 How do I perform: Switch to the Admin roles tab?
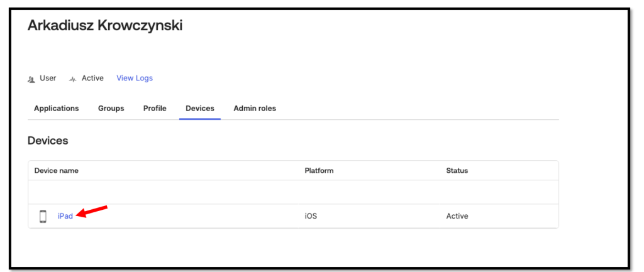(x=255, y=109)
